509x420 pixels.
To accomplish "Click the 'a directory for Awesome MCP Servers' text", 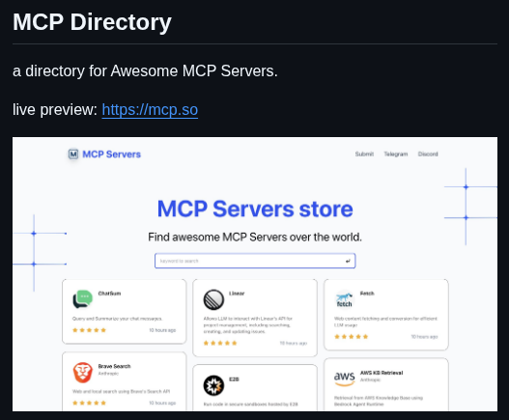I will pos(145,70).
